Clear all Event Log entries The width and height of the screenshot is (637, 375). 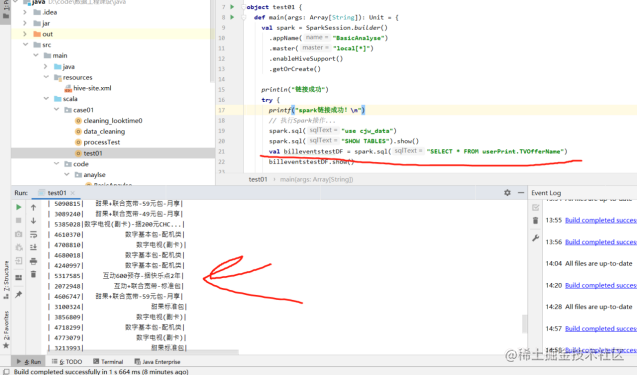(535, 221)
